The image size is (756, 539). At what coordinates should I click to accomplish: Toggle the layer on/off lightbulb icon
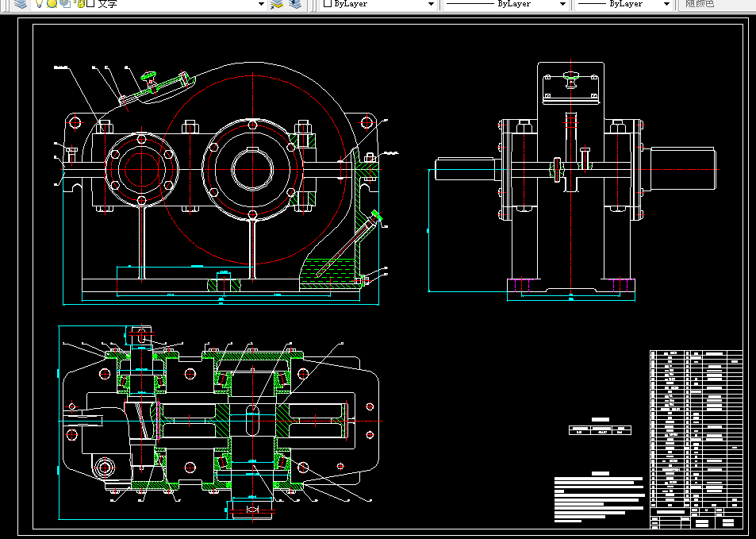click(x=38, y=4)
